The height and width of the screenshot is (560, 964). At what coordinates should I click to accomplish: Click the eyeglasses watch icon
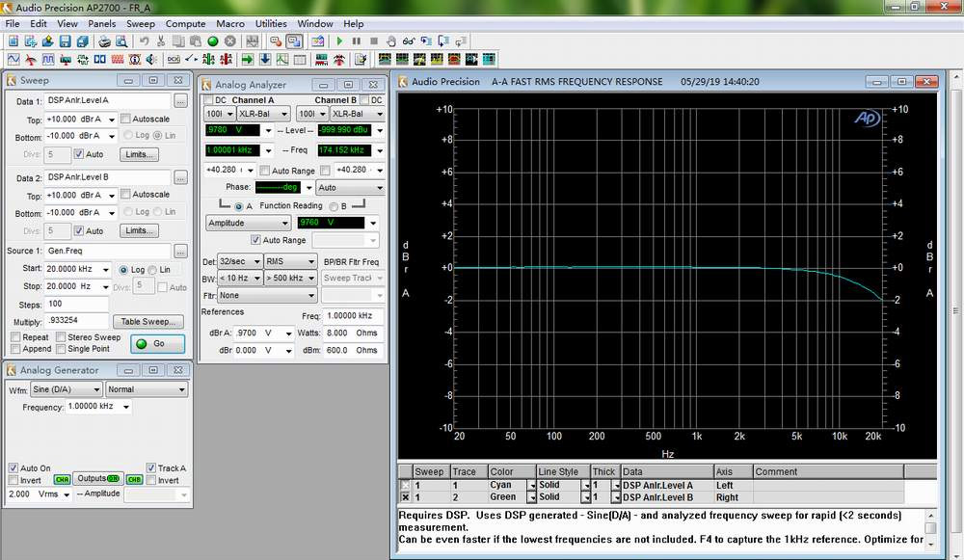tap(408, 41)
